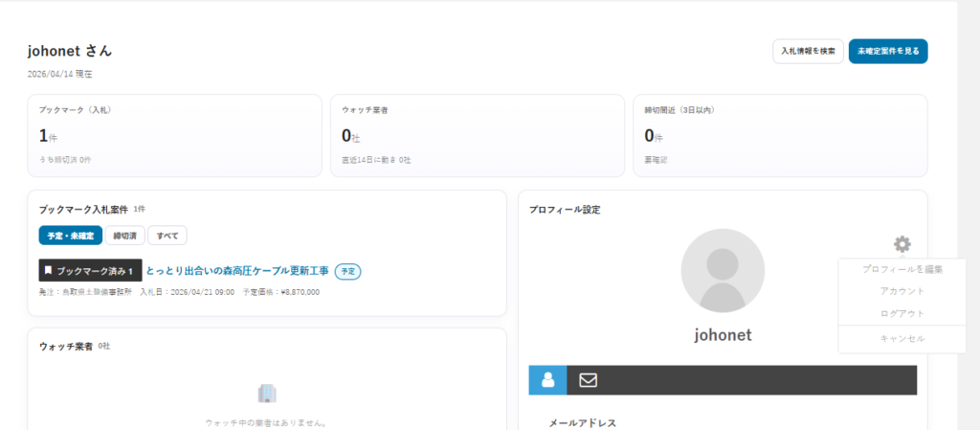Image resolution: width=980 pixels, height=430 pixels.
Task: Click the 未確定案件を見る button
Action: (887, 51)
